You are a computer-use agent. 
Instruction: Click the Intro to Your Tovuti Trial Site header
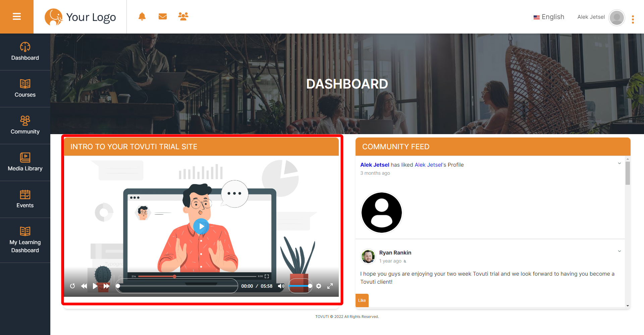click(201, 147)
